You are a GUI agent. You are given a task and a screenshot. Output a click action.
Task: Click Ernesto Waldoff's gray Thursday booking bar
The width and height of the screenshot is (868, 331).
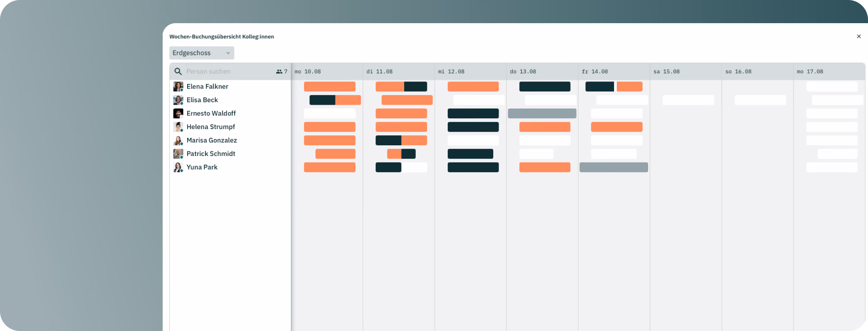point(542,113)
